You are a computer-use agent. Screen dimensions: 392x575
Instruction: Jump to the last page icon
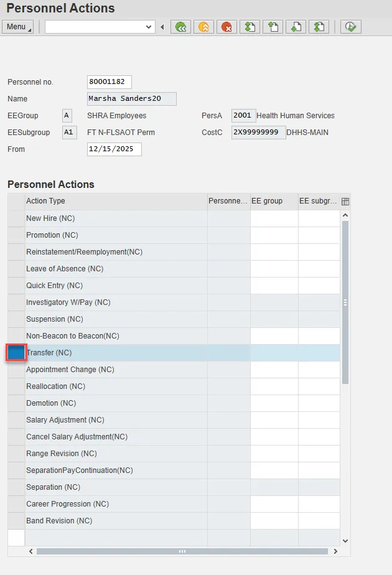pos(319,27)
